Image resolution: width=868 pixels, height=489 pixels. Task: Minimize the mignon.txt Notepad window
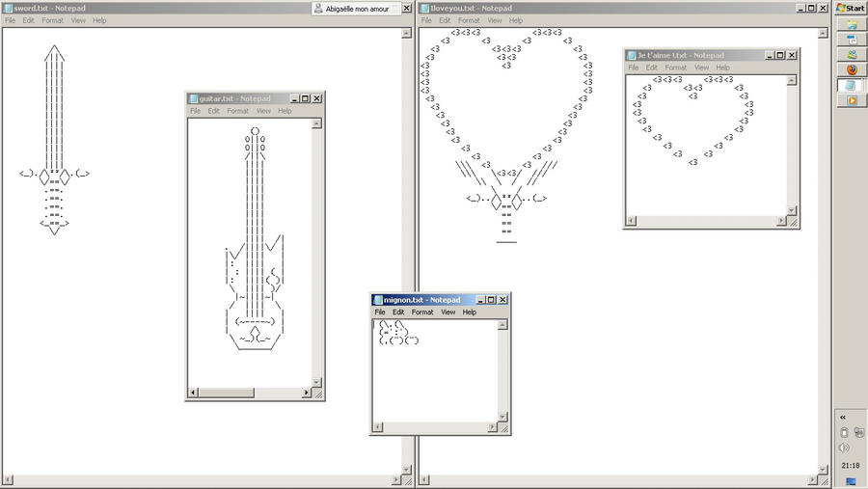tap(481, 300)
